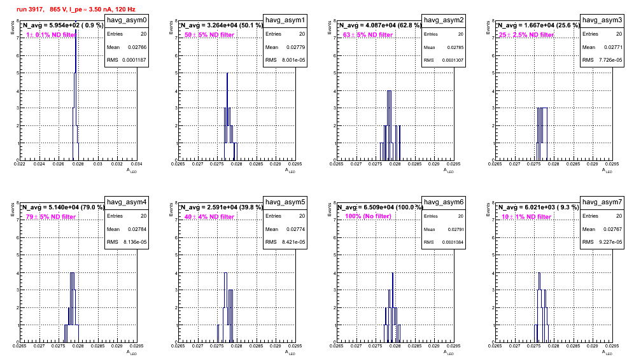Click N_avg = 6.509e+04 (100.0 %) label
The image size is (634, 364).
click(380, 207)
